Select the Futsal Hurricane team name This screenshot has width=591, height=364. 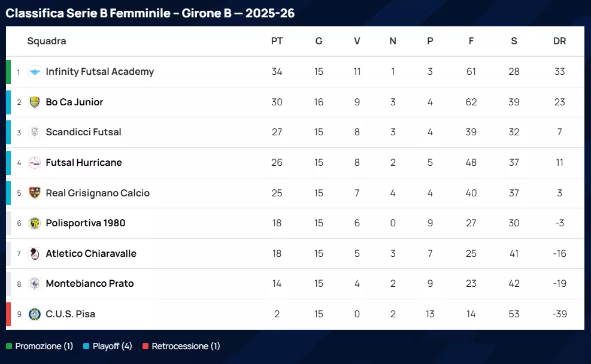84,163
